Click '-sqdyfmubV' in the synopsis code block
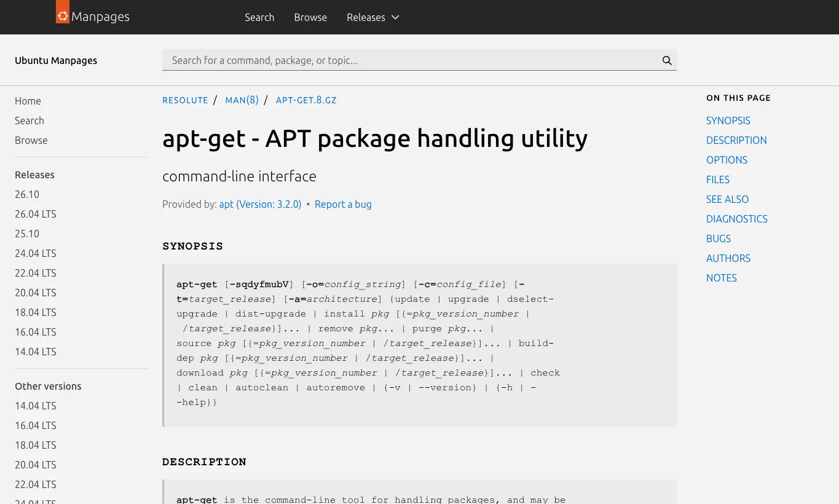 [x=259, y=285]
